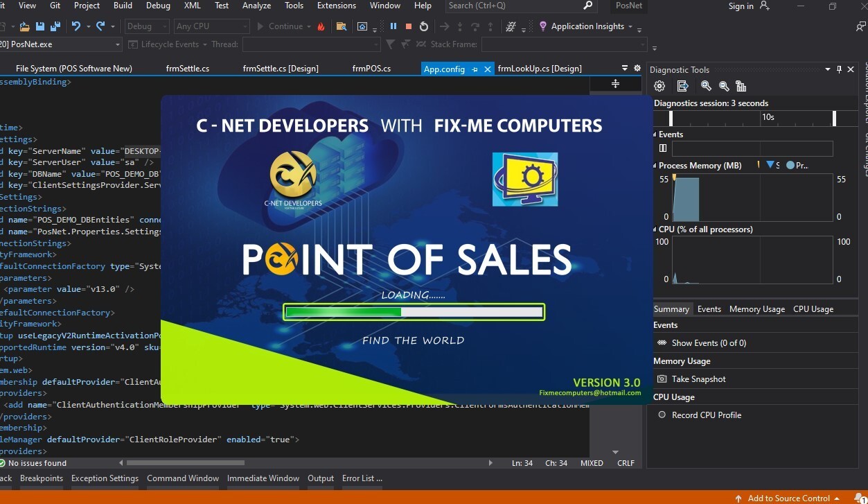Viewport: 868px width, 504px height.
Task: Click the editor split-window handle
Action: point(615,84)
